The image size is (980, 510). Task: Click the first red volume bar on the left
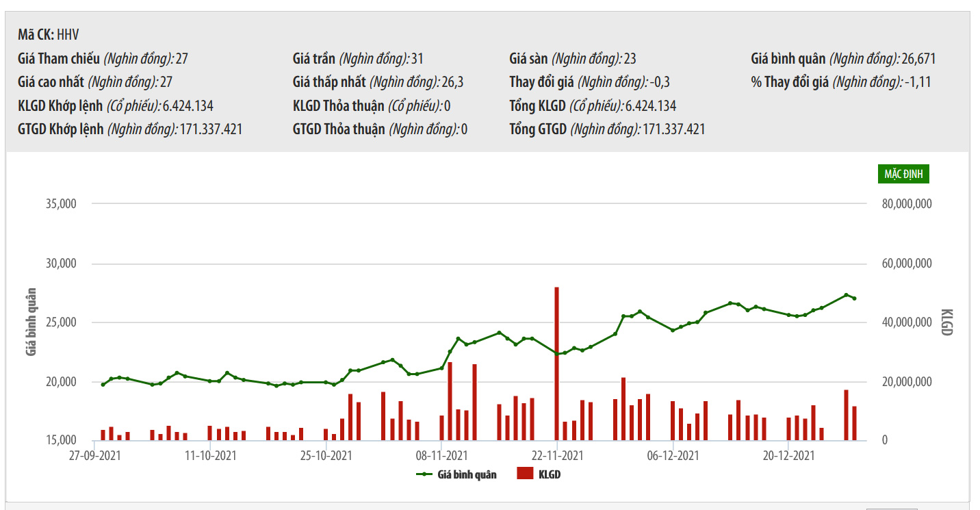click(103, 435)
